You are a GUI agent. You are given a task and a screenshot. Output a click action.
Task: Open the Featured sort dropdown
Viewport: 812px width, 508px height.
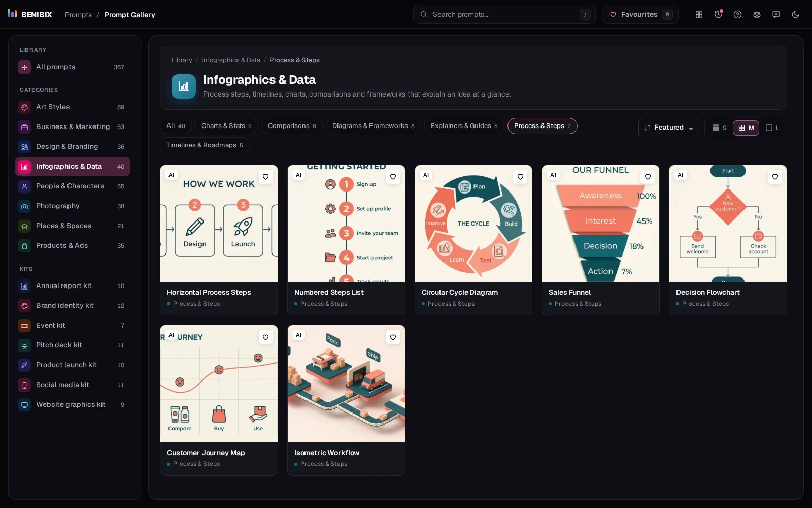(668, 128)
